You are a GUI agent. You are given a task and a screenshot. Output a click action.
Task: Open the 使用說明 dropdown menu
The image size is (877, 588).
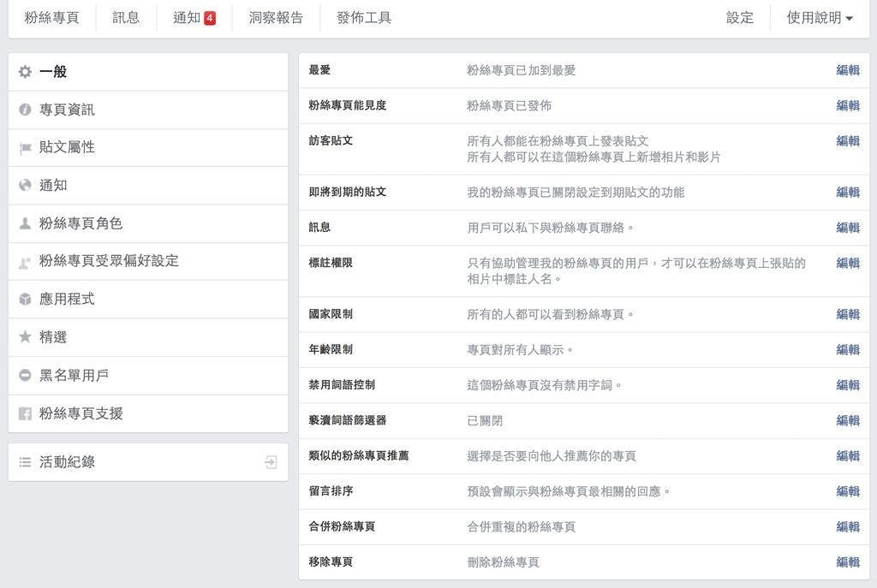[819, 18]
